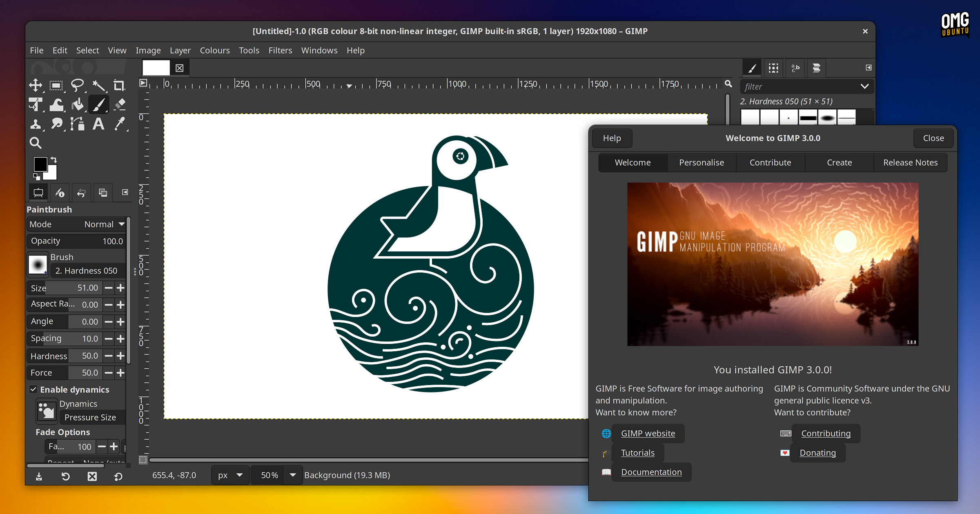Select the Eraser tool
980x514 pixels.
(x=120, y=104)
